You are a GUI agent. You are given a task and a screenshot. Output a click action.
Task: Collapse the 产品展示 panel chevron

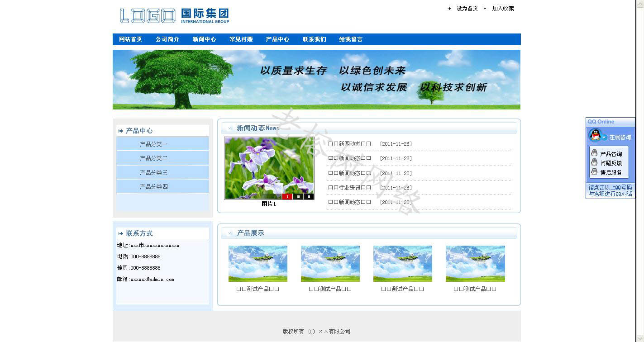(230, 233)
